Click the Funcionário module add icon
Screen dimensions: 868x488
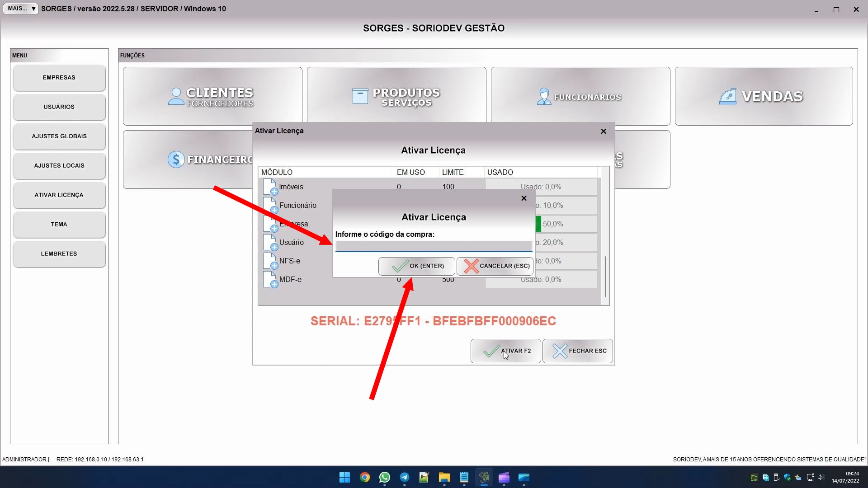(x=270, y=206)
